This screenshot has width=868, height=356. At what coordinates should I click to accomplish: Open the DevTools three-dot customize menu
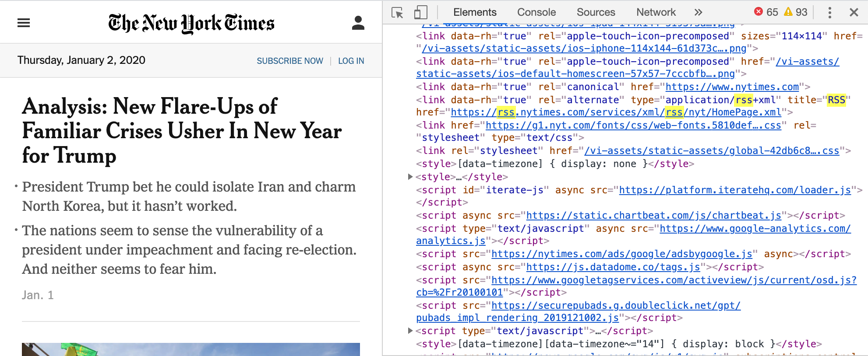[x=829, y=12]
